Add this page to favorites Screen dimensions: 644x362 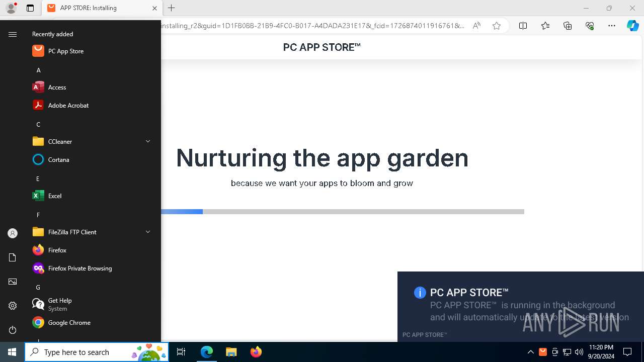click(497, 26)
